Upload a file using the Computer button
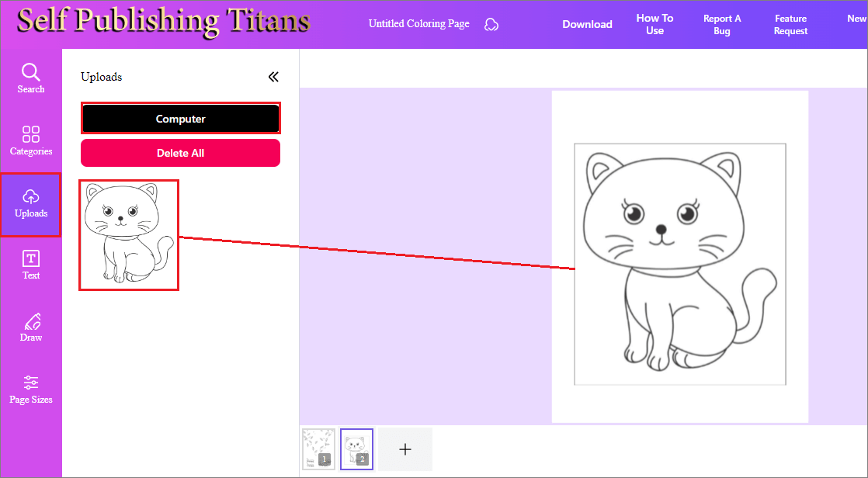 tap(180, 118)
